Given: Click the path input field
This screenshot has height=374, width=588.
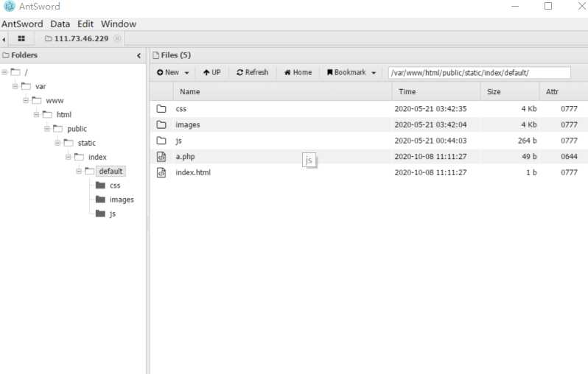Looking at the screenshot, I should point(479,73).
